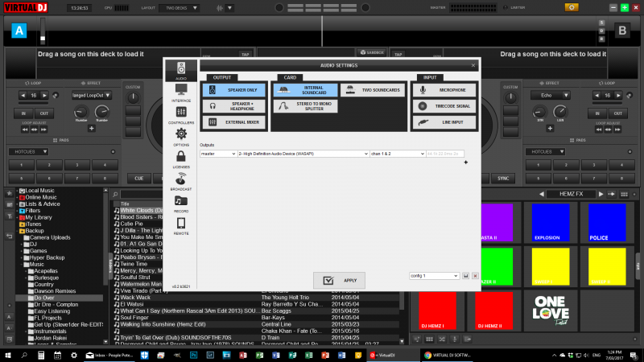Select deck B
Screen dimensions: 644x362
(x=622, y=31)
